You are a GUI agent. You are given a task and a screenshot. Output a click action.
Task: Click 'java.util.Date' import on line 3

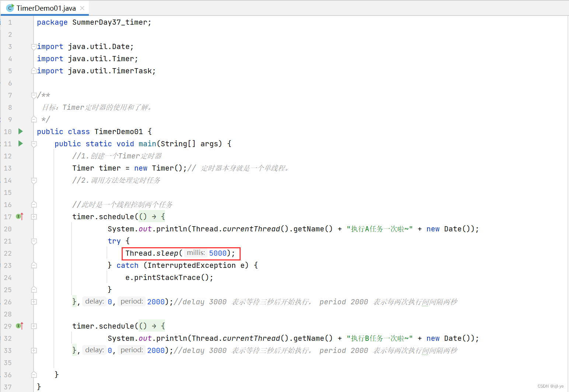[x=99, y=46]
